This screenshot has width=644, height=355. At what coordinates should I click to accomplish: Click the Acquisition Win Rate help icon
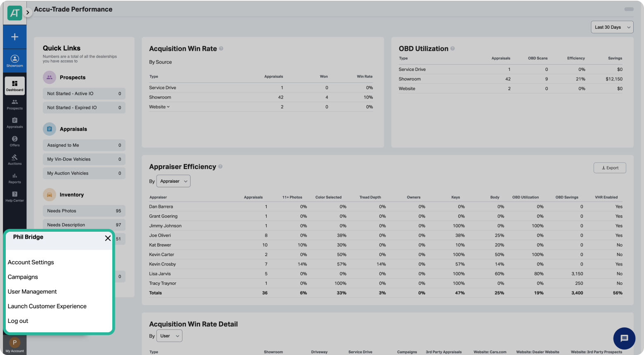[x=221, y=49]
